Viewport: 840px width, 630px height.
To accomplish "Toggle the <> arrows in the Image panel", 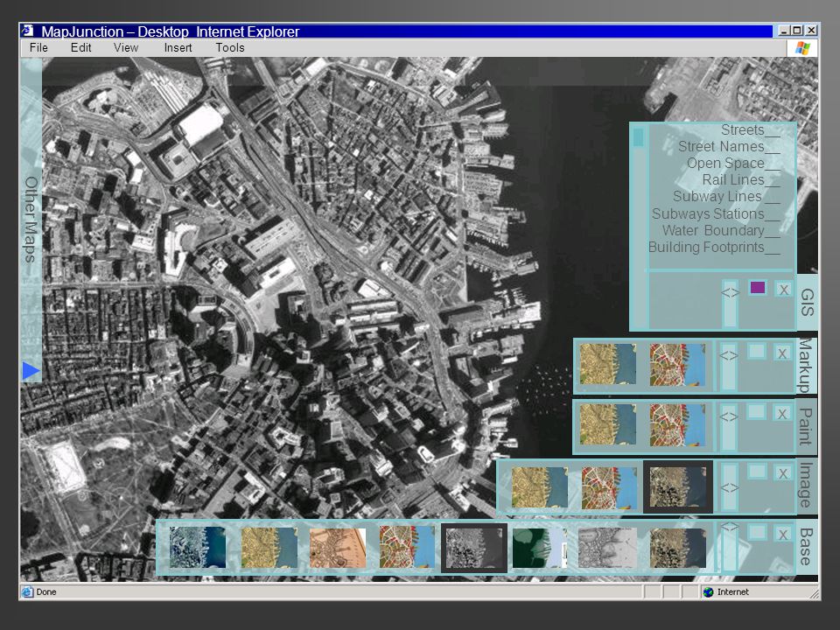I will 730,487.
